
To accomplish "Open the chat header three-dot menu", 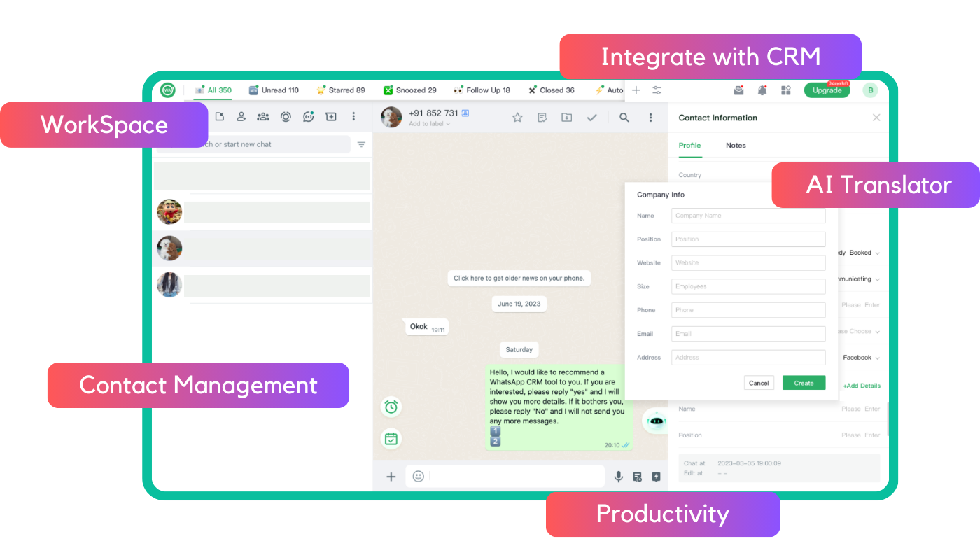I will tap(650, 118).
